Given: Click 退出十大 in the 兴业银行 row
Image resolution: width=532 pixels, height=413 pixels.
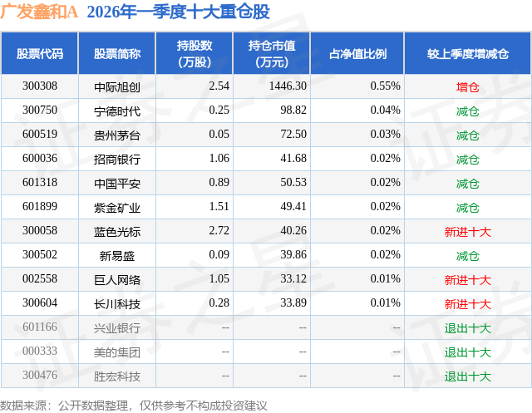Looking at the screenshot, I should [x=468, y=328].
